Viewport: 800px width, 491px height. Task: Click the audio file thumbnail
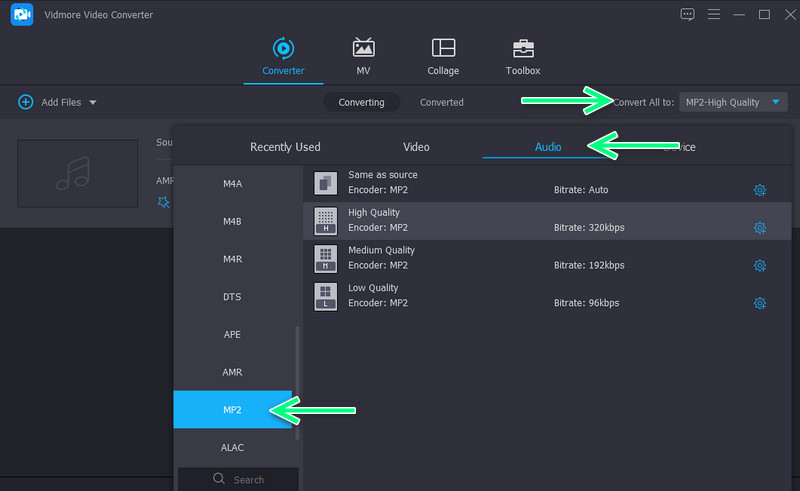(x=77, y=172)
